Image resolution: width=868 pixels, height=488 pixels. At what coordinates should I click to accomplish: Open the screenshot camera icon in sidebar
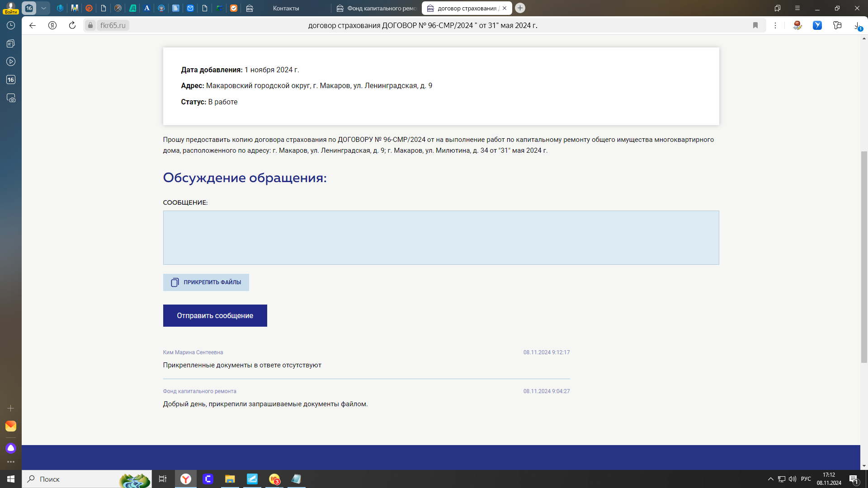(11, 98)
